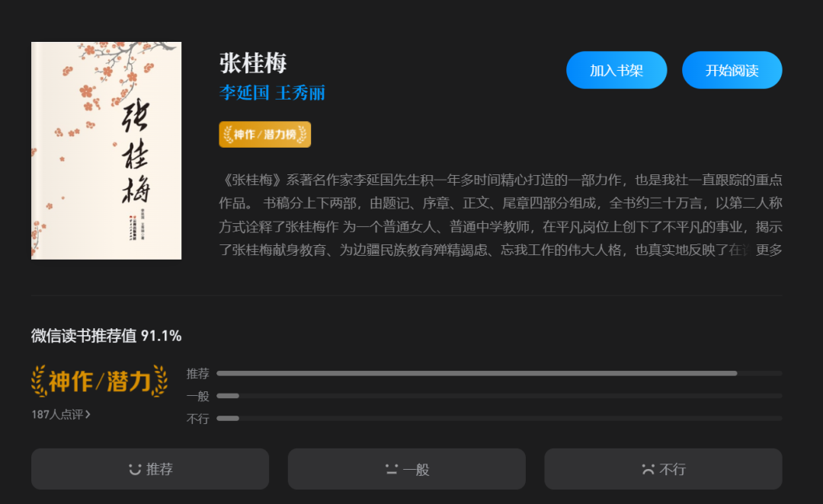Screen dimensions: 823x504
Task: Rate the book as 一般
Action: [x=407, y=469]
